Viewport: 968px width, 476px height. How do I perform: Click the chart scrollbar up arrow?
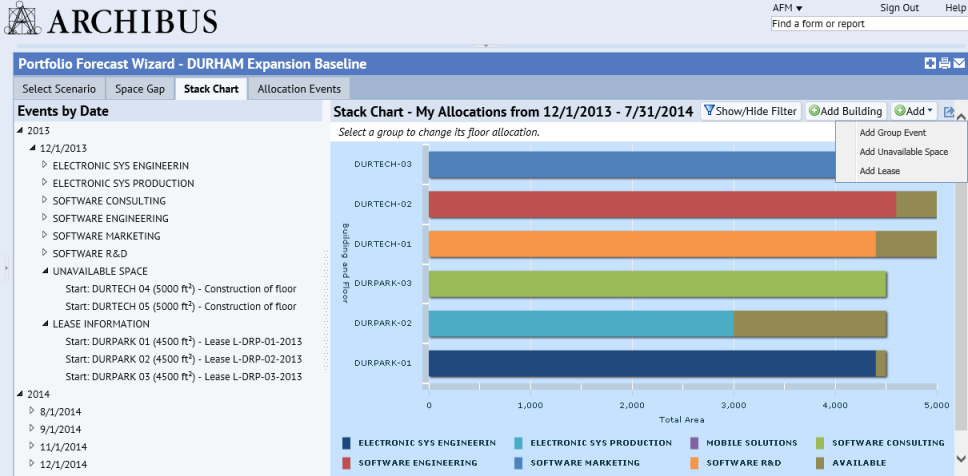[961, 115]
